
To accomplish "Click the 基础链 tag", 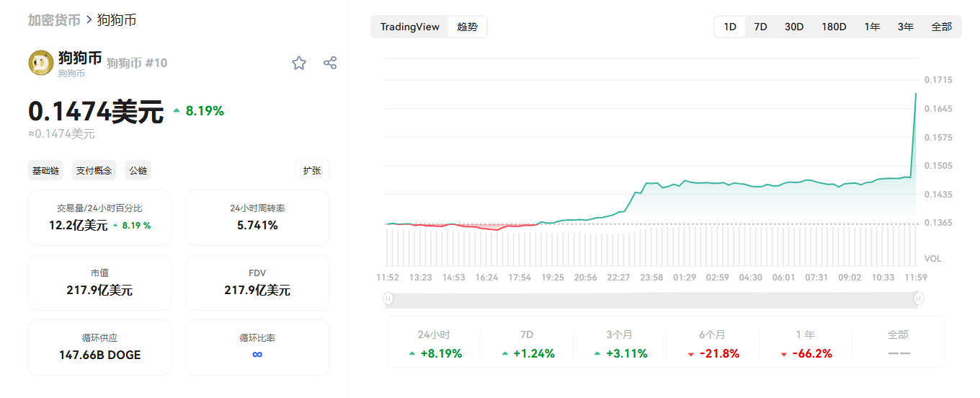I will (x=46, y=171).
